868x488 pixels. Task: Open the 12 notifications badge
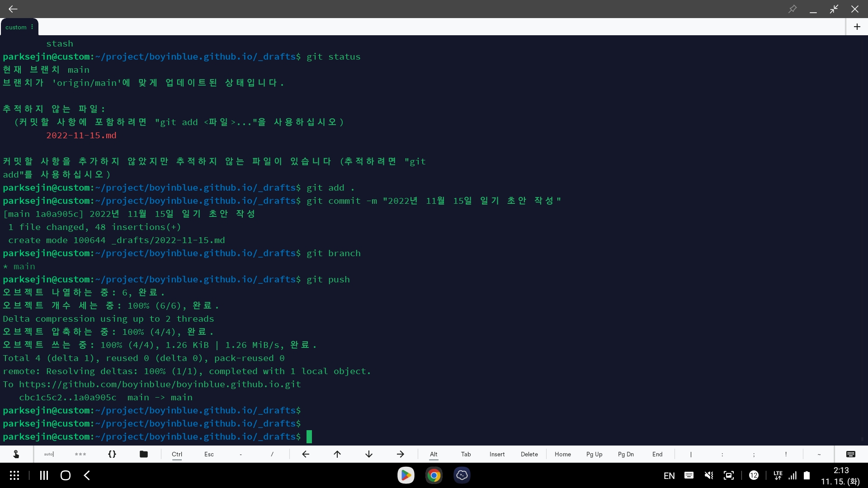tap(754, 475)
